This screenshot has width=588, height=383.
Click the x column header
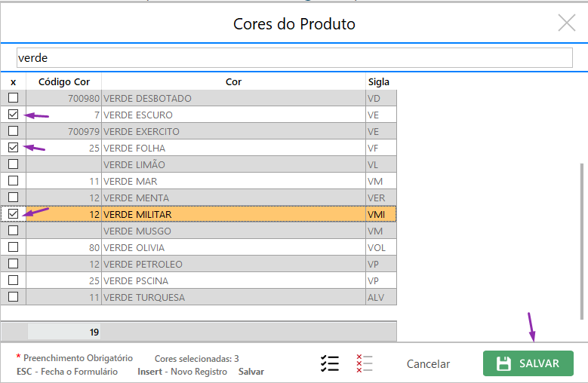13,81
